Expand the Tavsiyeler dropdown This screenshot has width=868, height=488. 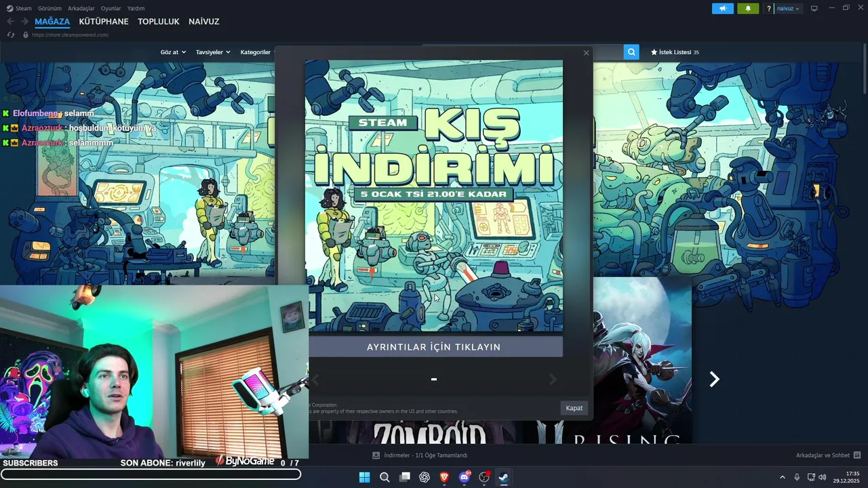click(213, 52)
